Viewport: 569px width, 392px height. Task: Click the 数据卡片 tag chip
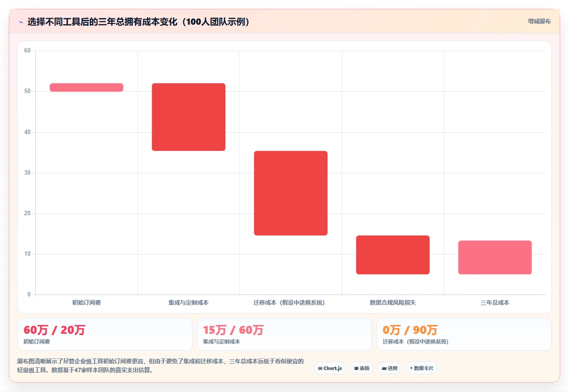(422, 368)
